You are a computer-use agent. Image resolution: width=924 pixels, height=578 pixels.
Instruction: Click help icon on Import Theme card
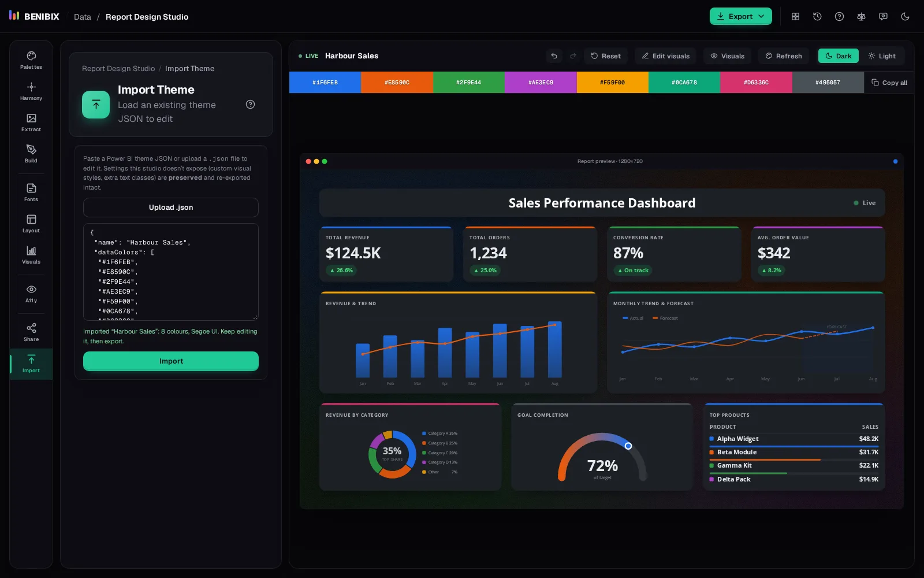tap(250, 105)
